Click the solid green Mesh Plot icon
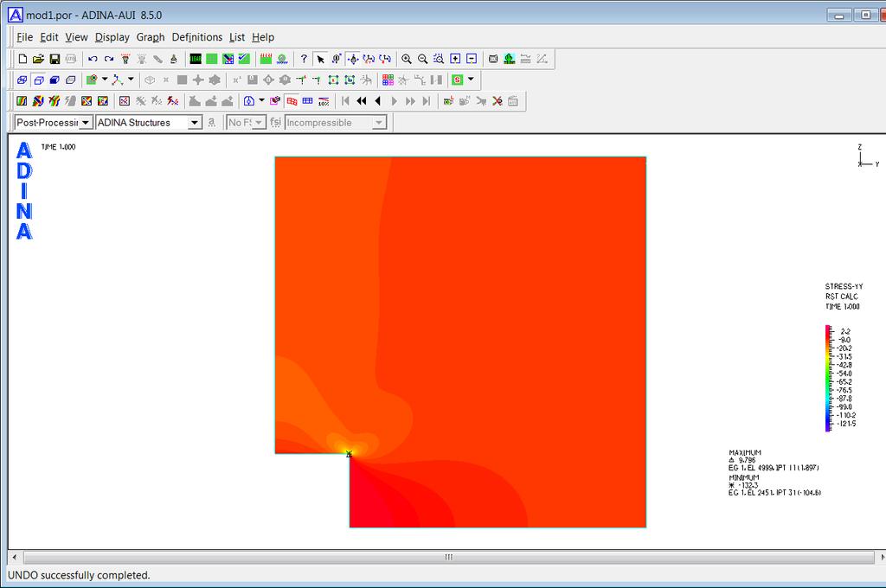Viewport: 886px width, 588px height. [x=212, y=59]
